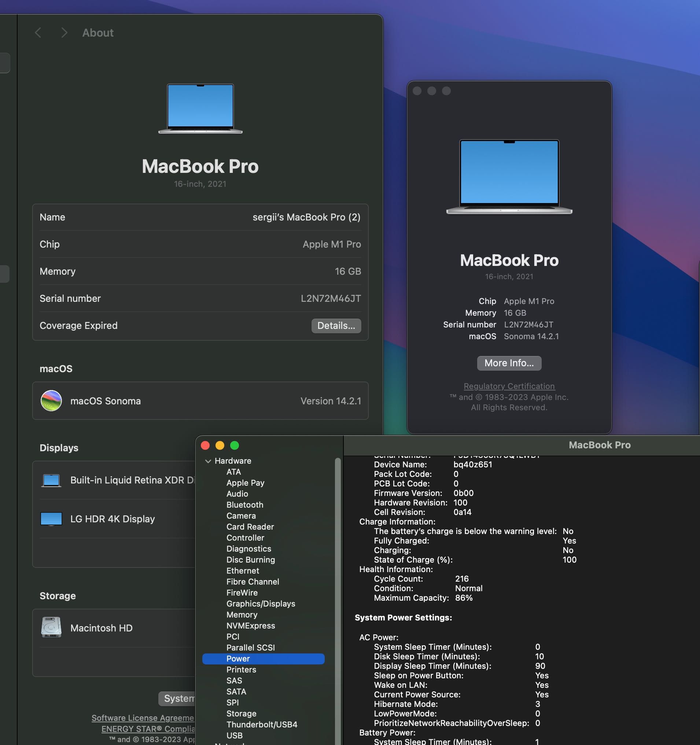Click battery Condition value Normal
The height and width of the screenshot is (745, 700).
[x=469, y=588]
